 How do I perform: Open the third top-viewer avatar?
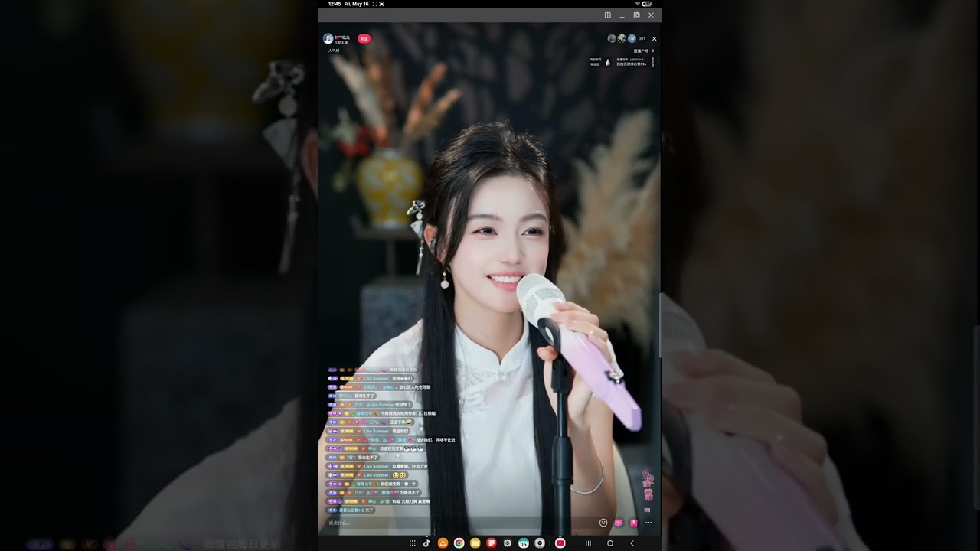[x=632, y=38]
